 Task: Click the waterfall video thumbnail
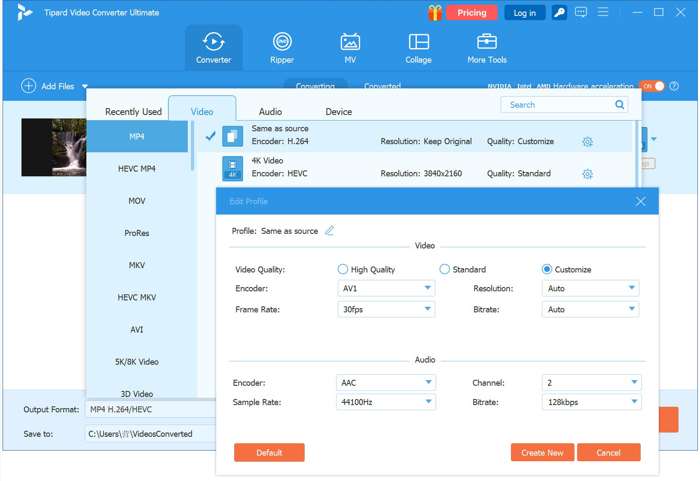click(x=54, y=147)
